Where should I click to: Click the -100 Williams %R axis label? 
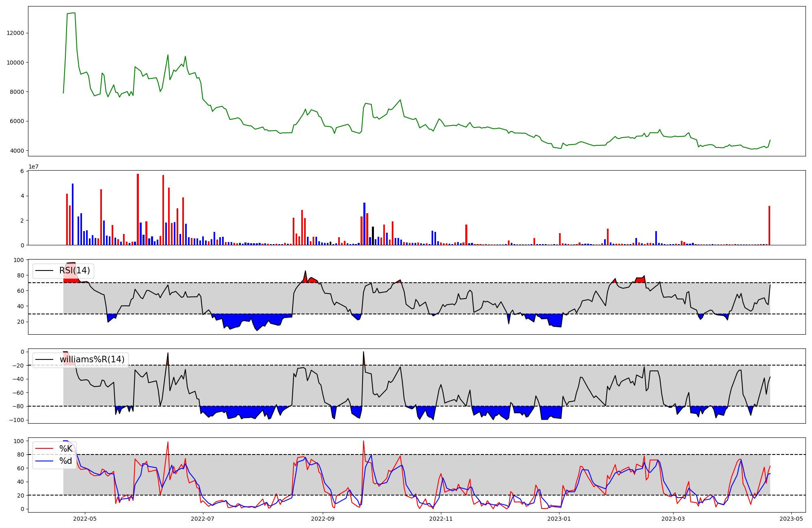tap(16, 420)
